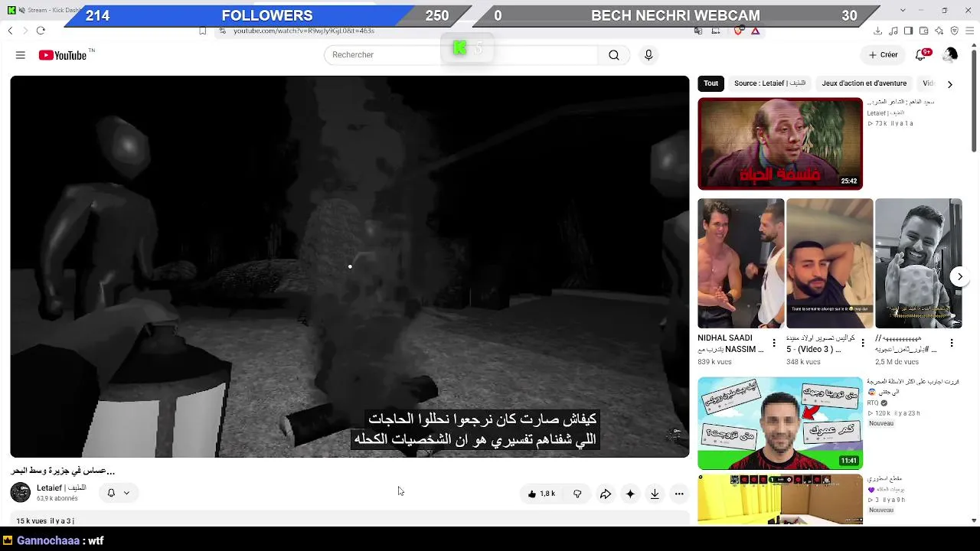980x551 pixels.
Task: Click the sparkle Ask button under video
Action: 630,494
